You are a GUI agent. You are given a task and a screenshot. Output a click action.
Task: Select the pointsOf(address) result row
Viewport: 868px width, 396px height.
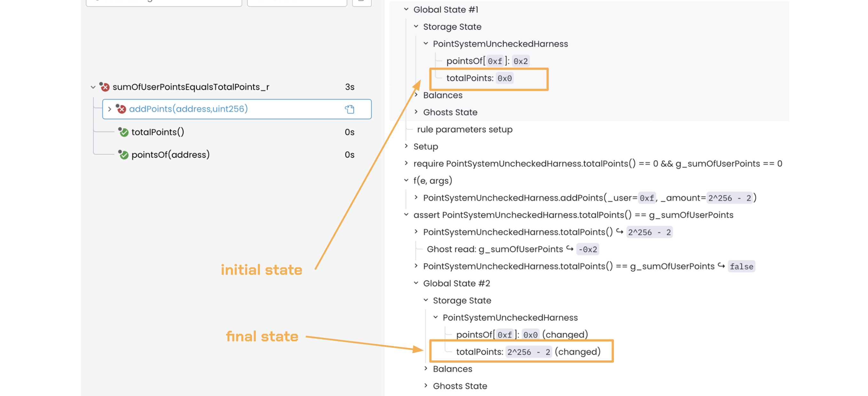170,155
